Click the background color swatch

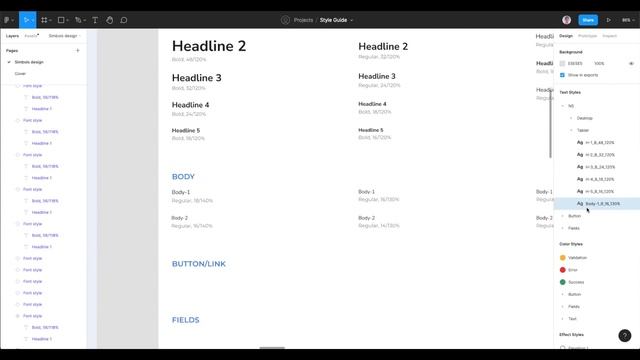(562, 64)
